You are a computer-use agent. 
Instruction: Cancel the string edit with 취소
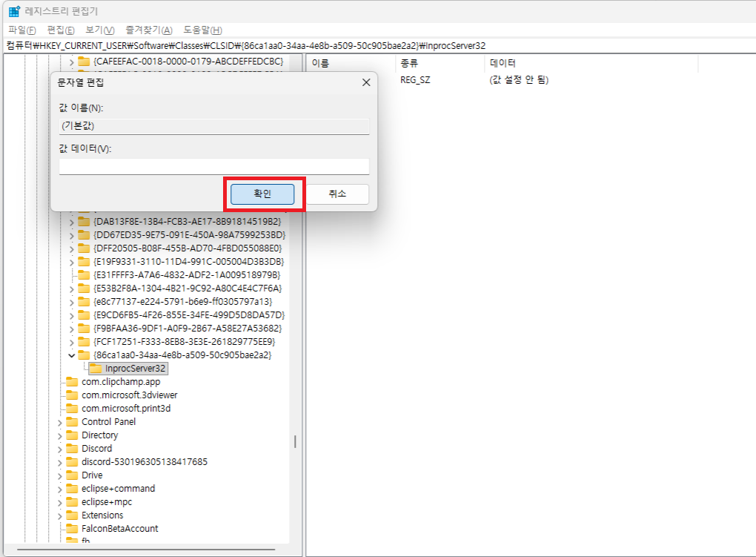tap(337, 194)
